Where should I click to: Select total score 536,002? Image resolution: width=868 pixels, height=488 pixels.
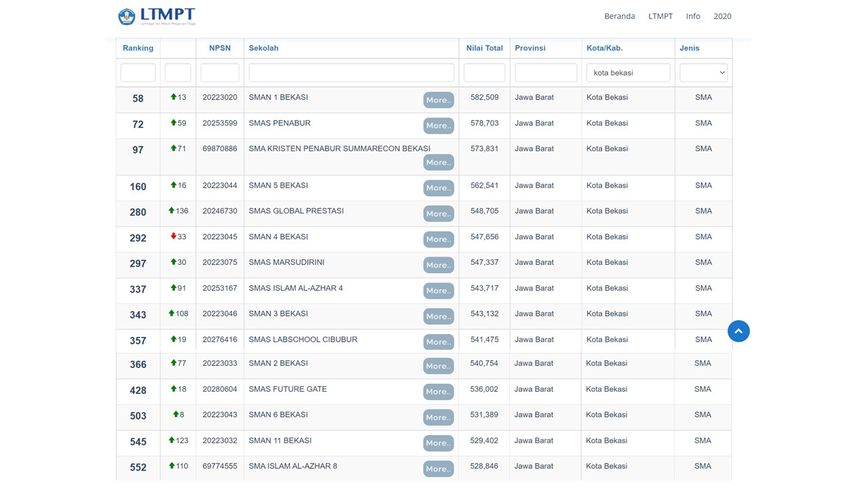click(x=484, y=390)
